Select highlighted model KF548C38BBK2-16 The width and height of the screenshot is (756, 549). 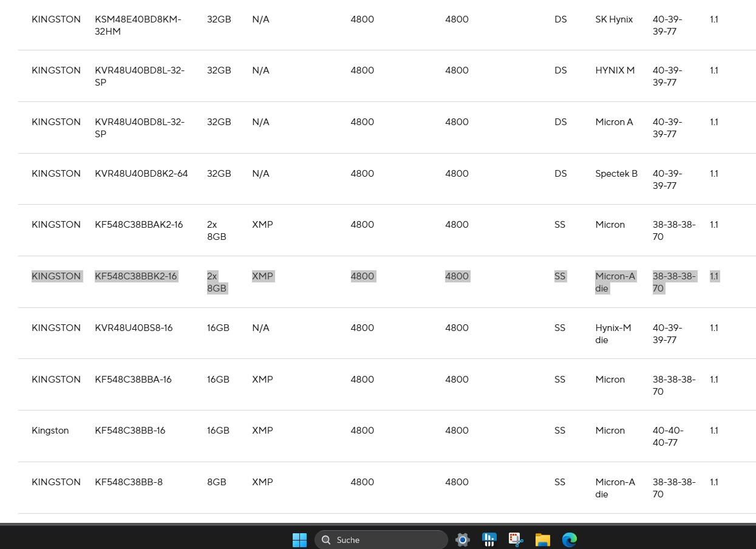[136, 276]
